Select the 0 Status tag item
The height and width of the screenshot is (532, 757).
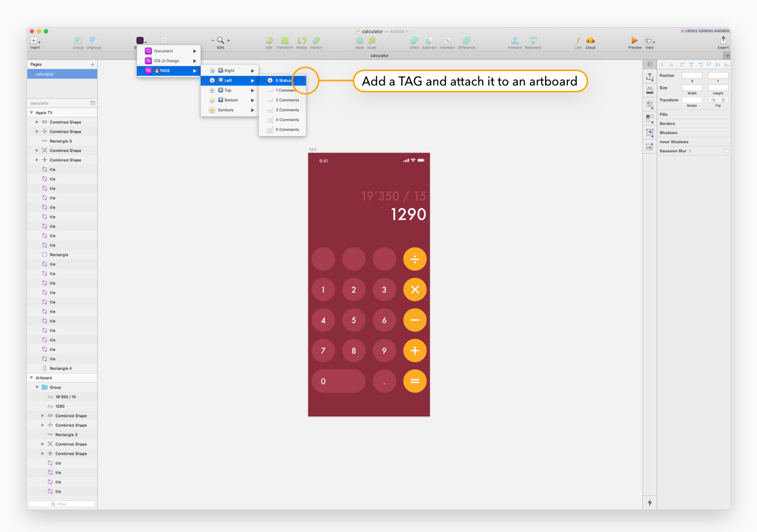[282, 80]
